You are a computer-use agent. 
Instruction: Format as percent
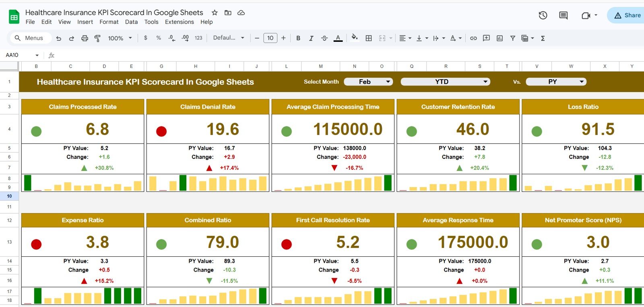pyautogui.click(x=159, y=38)
